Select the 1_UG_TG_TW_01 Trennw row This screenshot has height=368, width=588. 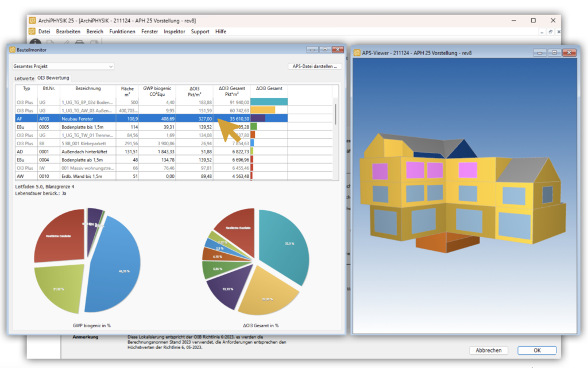[174, 135]
